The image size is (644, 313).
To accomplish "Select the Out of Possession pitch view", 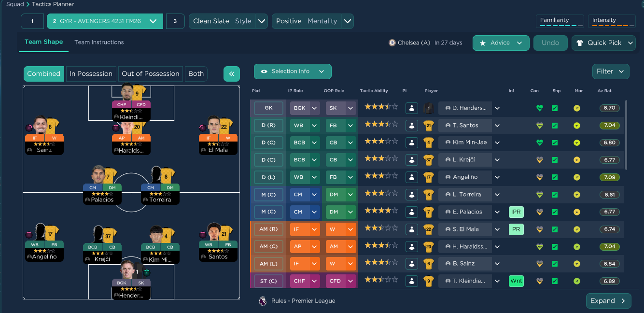I will coord(151,74).
